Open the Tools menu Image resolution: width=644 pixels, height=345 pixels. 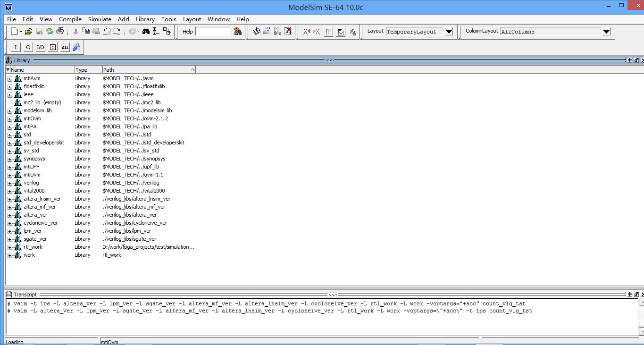coord(168,19)
